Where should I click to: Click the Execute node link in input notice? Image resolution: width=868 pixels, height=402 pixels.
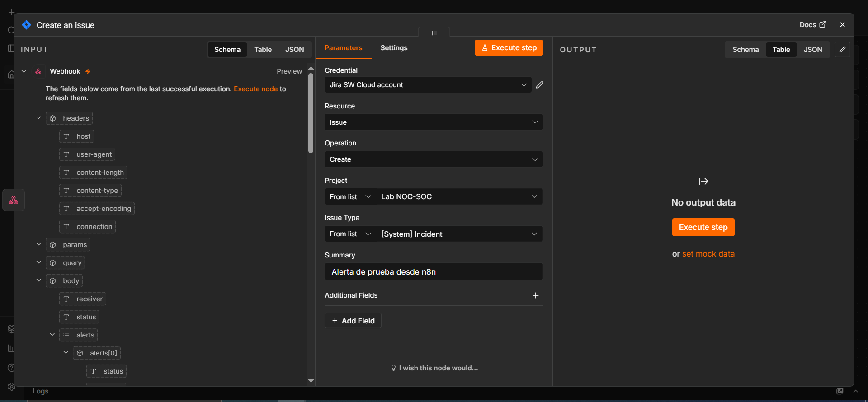click(x=255, y=89)
